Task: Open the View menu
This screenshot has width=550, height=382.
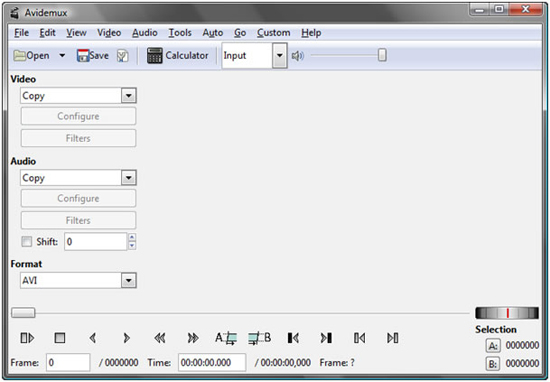Action: 76,33
